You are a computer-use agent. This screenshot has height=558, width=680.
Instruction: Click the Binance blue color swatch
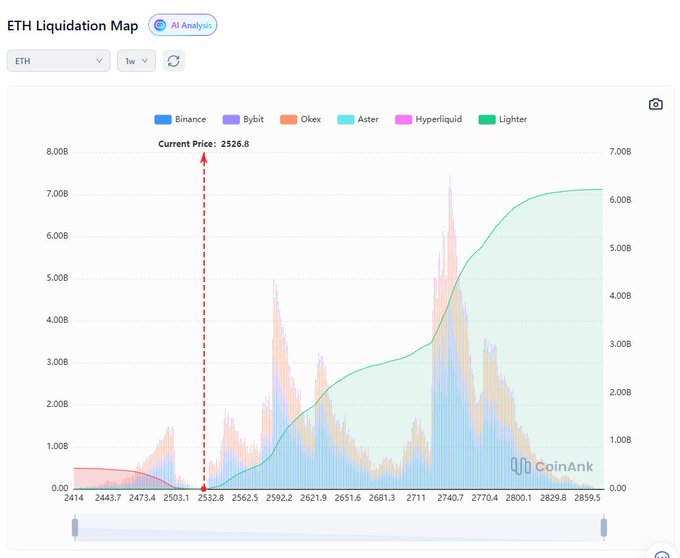coord(163,120)
